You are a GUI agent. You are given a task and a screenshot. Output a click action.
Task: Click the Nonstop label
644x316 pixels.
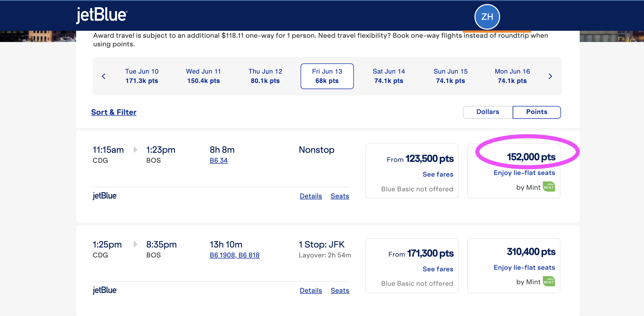coord(317,150)
